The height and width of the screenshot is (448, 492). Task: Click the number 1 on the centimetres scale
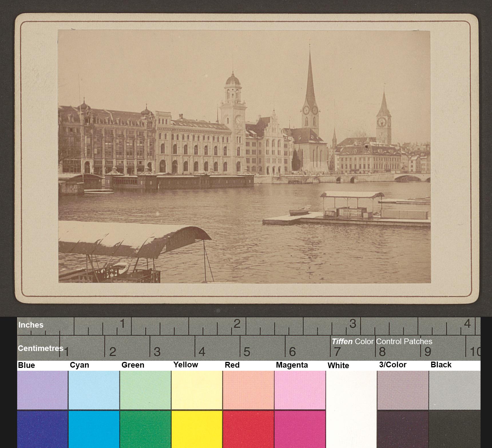66,352
